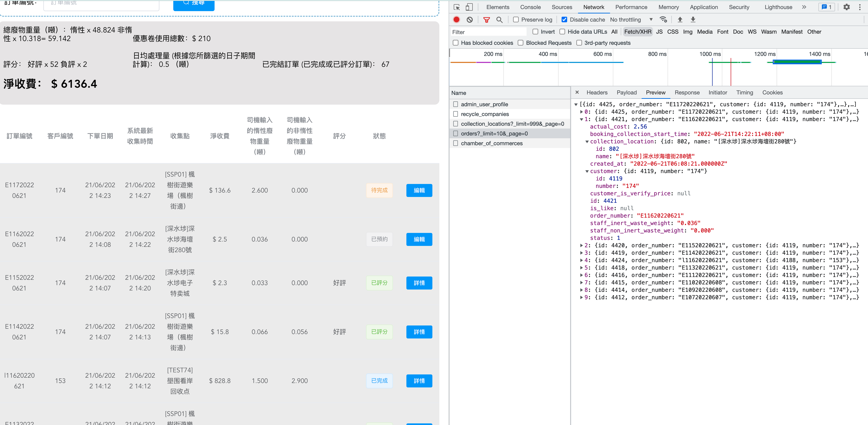Select the Fetch/XHR filter type
This screenshot has width=868, height=425.
point(637,32)
